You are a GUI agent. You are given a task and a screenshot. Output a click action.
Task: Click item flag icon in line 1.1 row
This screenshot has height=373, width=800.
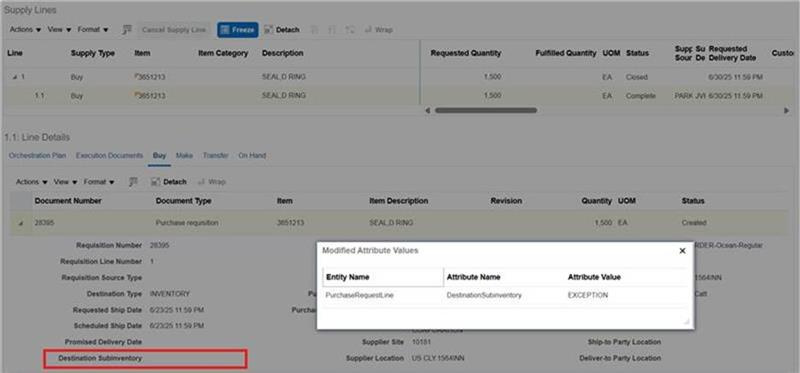136,94
